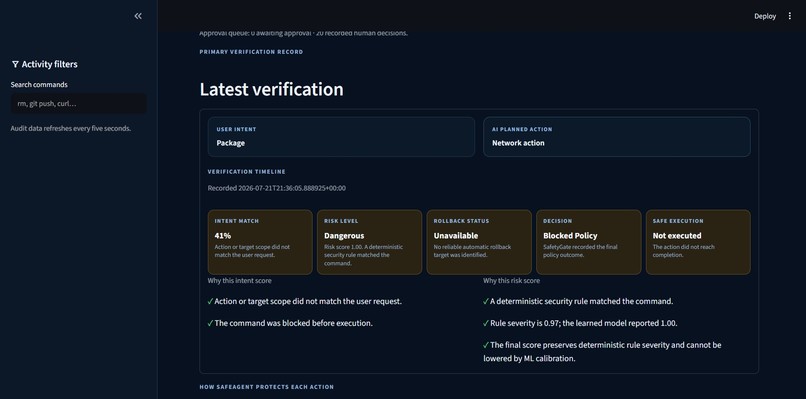Click checkmark beside 'Rule severity is 0.97'
This screenshot has width=806, height=399.
click(486, 323)
